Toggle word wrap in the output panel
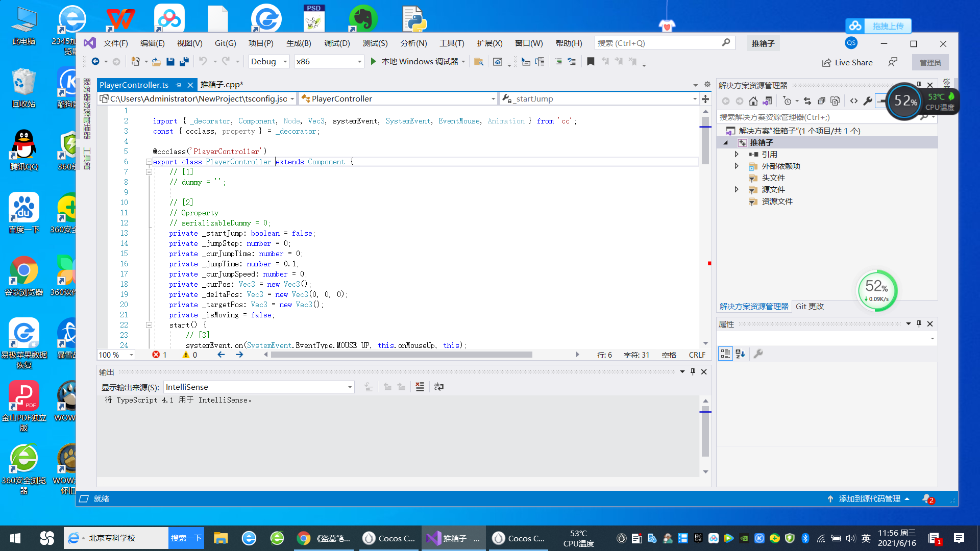The height and width of the screenshot is (551, 980). coord(438,387)
